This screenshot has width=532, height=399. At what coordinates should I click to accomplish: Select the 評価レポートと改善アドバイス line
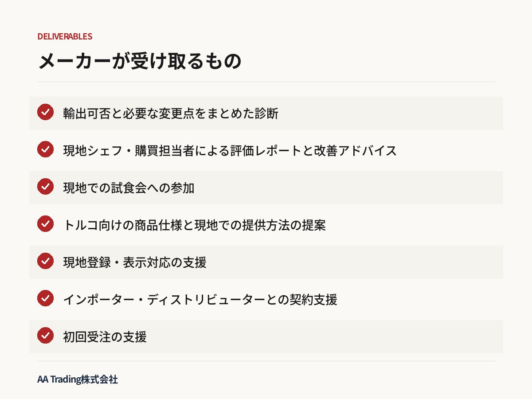230,151
